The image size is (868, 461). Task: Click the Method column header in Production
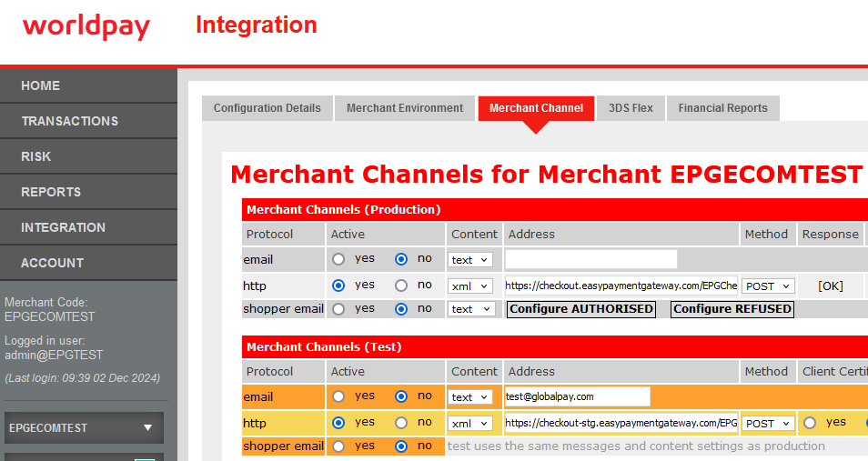[766, 234]
